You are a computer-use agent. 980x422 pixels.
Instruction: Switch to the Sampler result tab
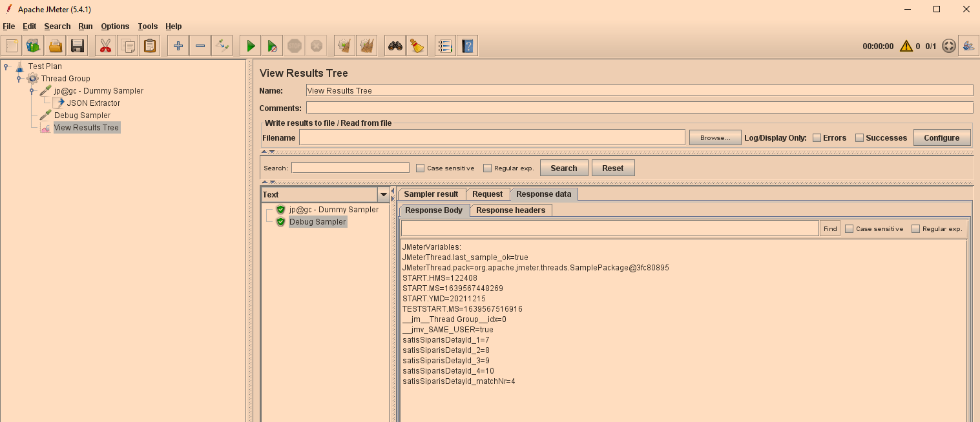(x=431, y=194)
